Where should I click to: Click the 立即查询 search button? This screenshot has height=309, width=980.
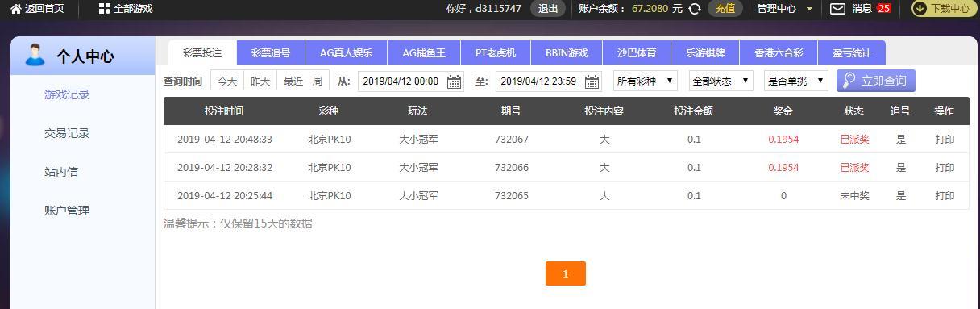pyautogui.click(x=876, y=81)
